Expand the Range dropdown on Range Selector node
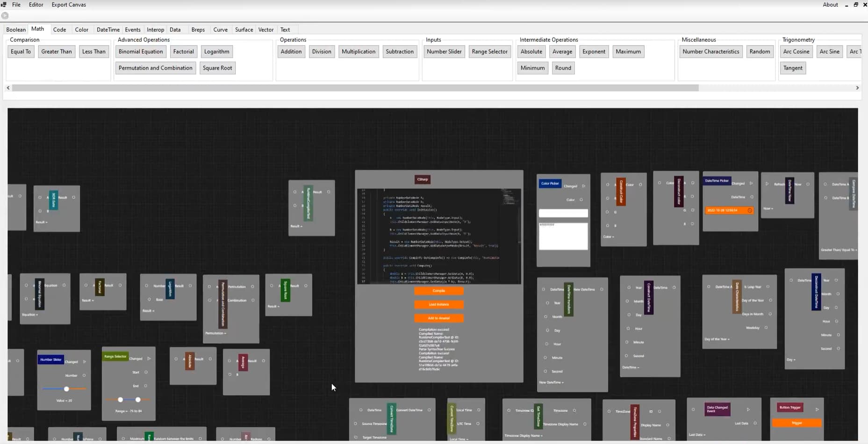This screenshot has width=868, height=444. pos(129,411)
